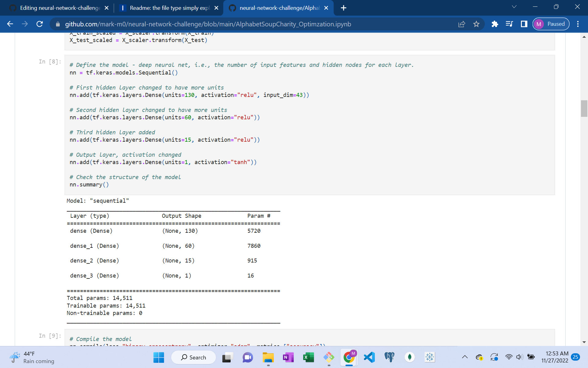Toggle the bookmark star for this page
Viewport: 588px width, 368px height.
click(476, 24)
